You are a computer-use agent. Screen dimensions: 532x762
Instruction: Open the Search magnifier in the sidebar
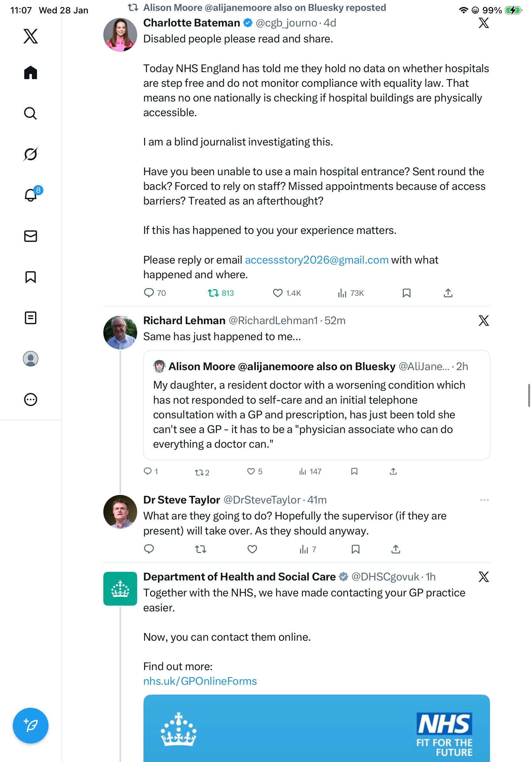tap(31, 113)
